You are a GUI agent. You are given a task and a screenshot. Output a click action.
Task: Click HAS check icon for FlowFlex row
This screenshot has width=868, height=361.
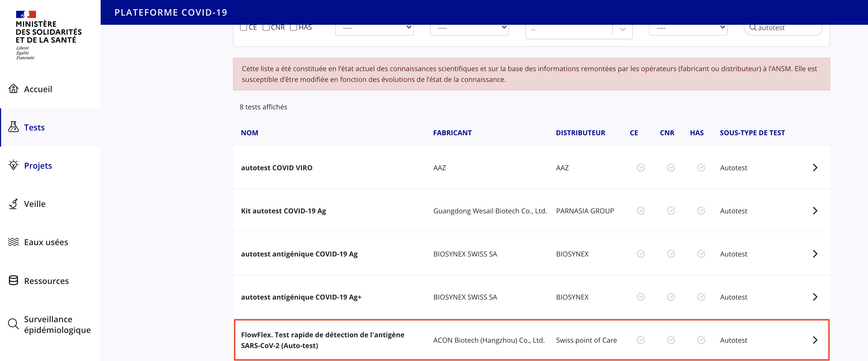(701, 340)
